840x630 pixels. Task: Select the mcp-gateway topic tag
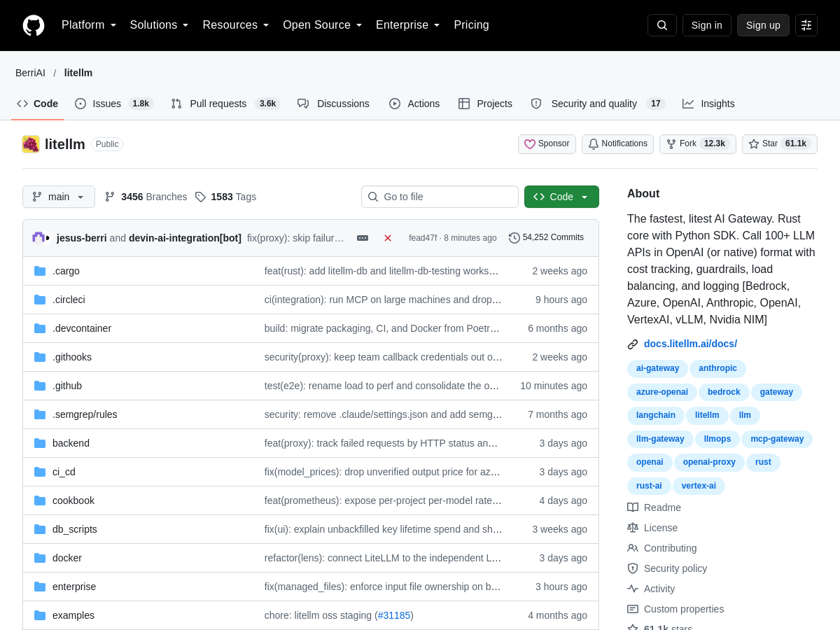777,439
